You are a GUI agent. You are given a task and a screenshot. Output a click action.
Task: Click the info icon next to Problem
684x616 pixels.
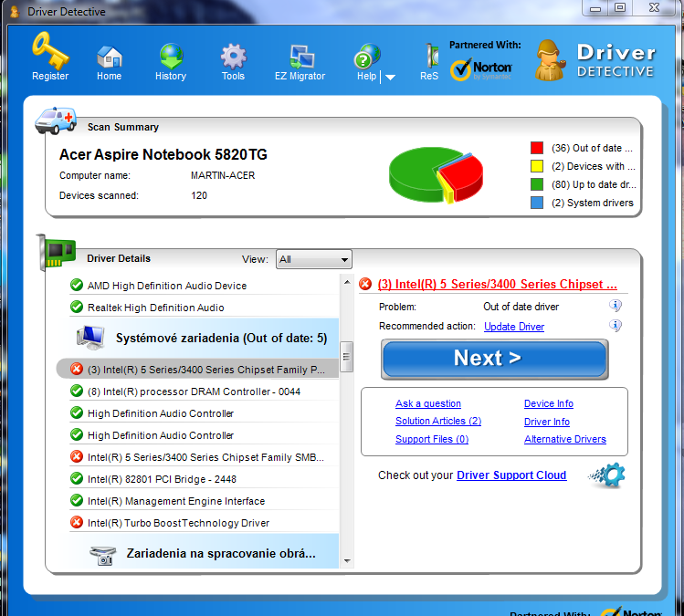click(616, 306)
